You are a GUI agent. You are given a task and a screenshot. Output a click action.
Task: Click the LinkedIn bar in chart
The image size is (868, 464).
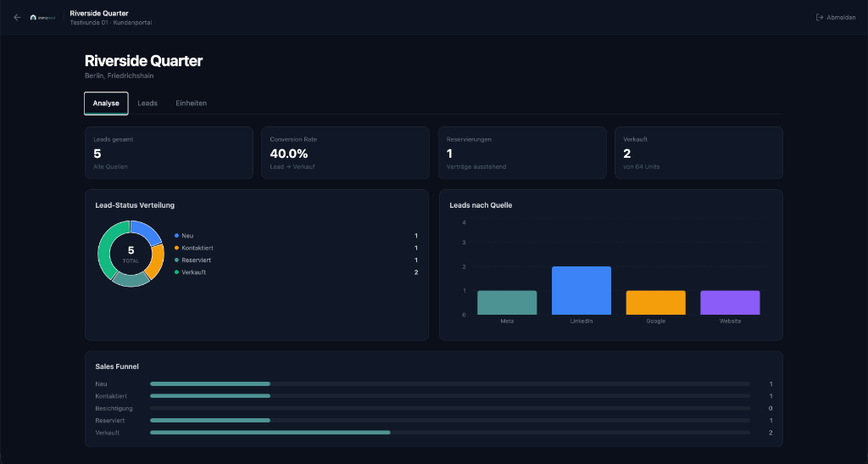(581, 291)
